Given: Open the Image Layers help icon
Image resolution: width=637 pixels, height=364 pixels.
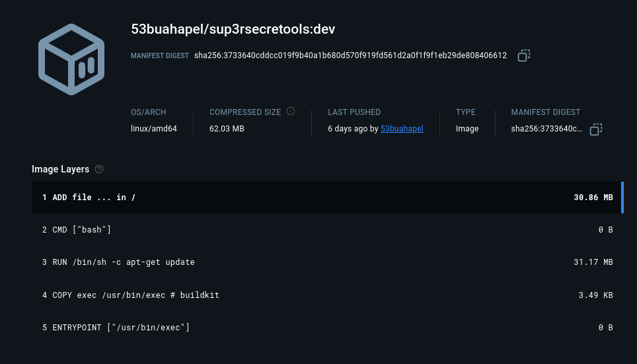Looking at the screenshot, I should (99, 169).
